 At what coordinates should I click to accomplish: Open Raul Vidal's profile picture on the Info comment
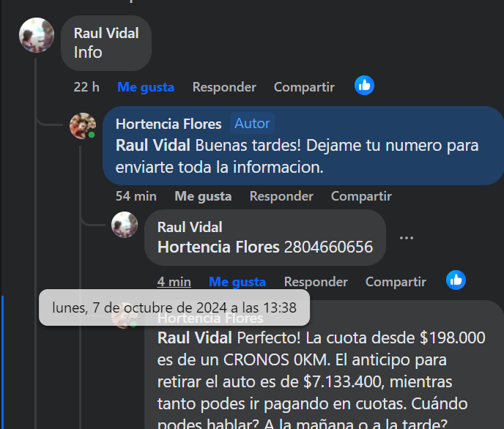[x=37, y=35]
